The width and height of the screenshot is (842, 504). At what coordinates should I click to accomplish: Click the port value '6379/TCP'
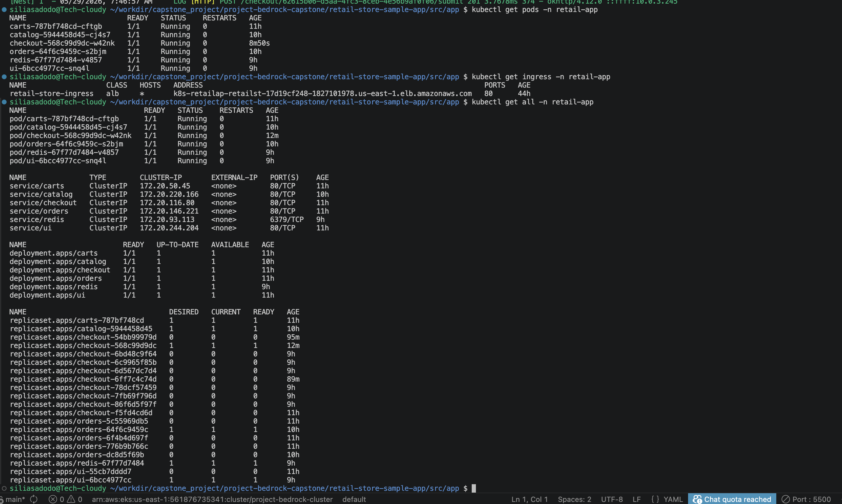tap(287, 219)
